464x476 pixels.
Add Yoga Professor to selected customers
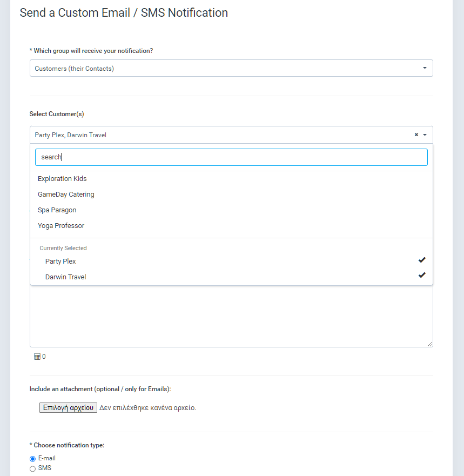click(x=61, y=226)
